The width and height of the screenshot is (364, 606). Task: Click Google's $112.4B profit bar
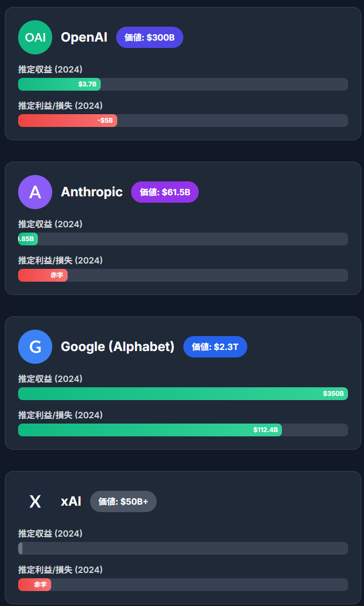(150, 430)
